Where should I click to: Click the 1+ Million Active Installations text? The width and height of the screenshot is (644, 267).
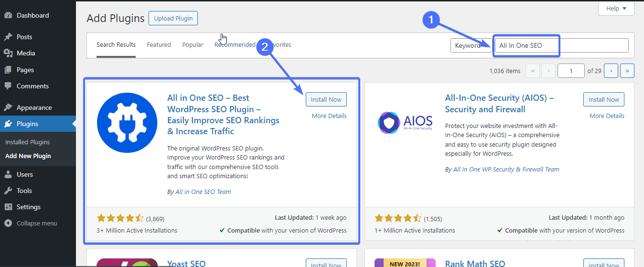(415, 230)
